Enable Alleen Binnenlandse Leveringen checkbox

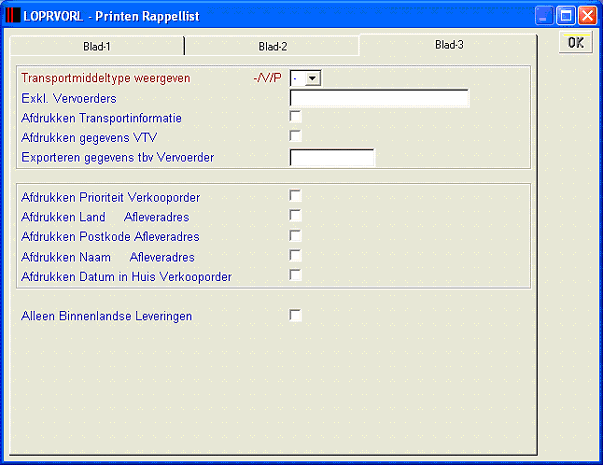tap(296, 315)
